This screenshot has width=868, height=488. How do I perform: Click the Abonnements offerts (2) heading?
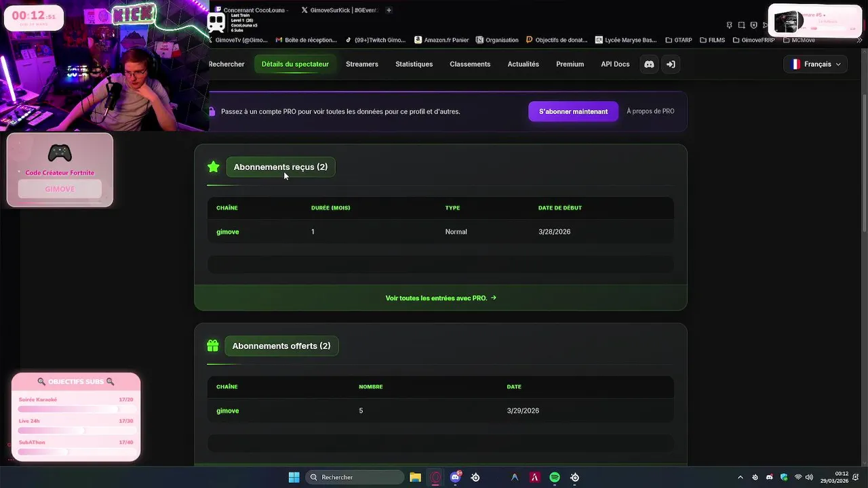point(281,346)
